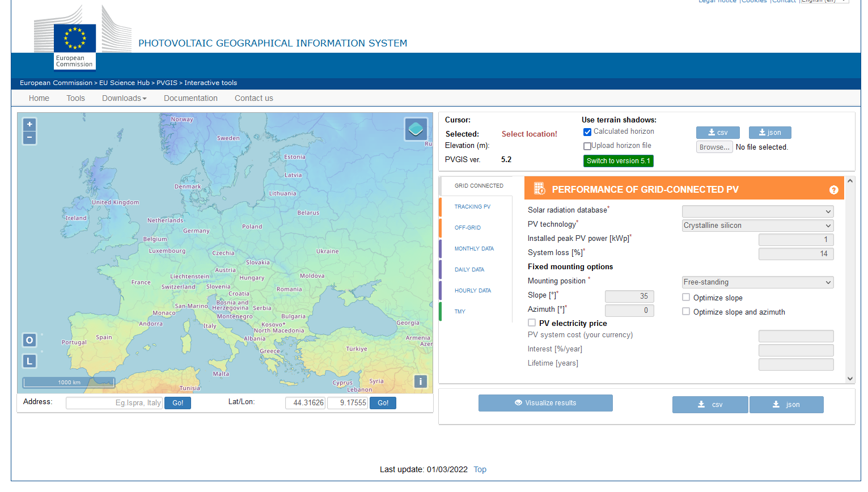Download results csv at bottom
The width and height of the screenshot is (868, 492).
click(710, 405)
